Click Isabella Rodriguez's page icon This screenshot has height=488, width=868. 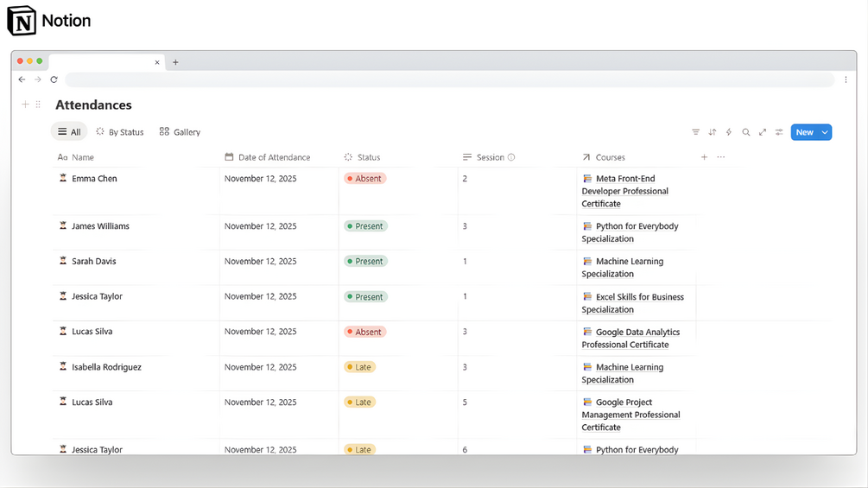point(63,366)
